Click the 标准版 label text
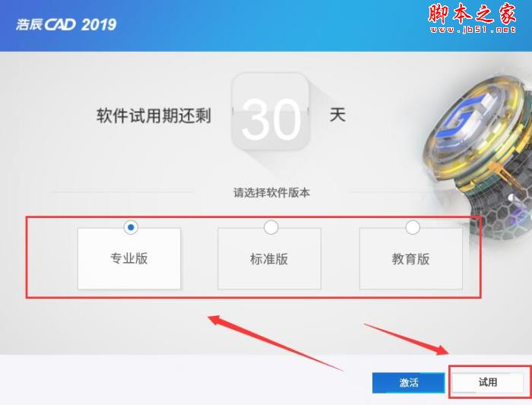The image size is (532, 405). pos(269,259)
